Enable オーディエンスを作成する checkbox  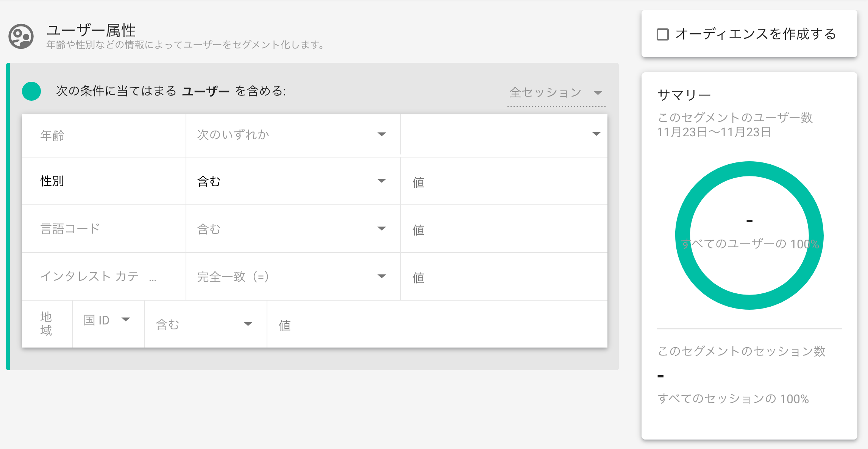click(663, 34)
